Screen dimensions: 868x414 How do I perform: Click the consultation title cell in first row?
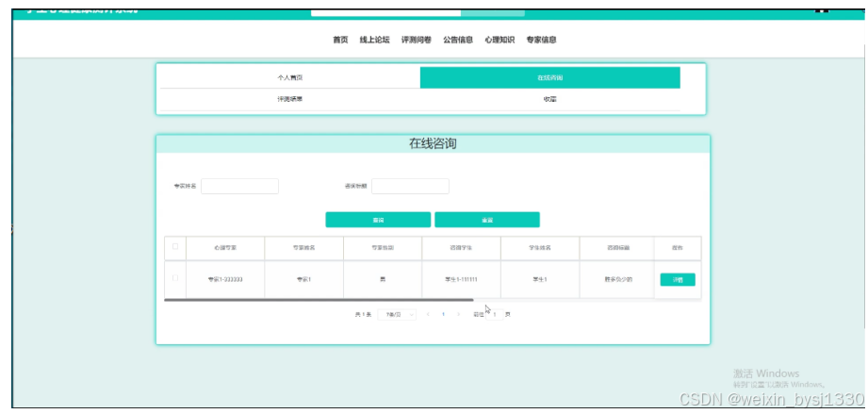point(618,280)
